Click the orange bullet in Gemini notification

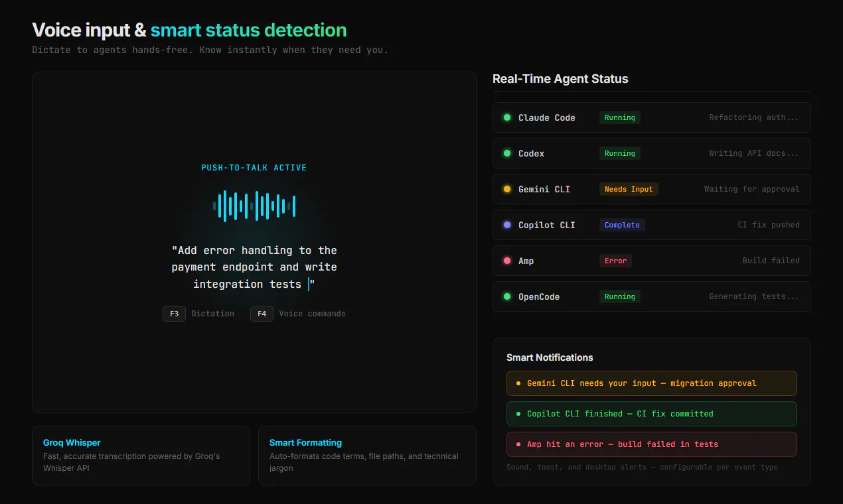pyautogui.click(x=518, y=383)
